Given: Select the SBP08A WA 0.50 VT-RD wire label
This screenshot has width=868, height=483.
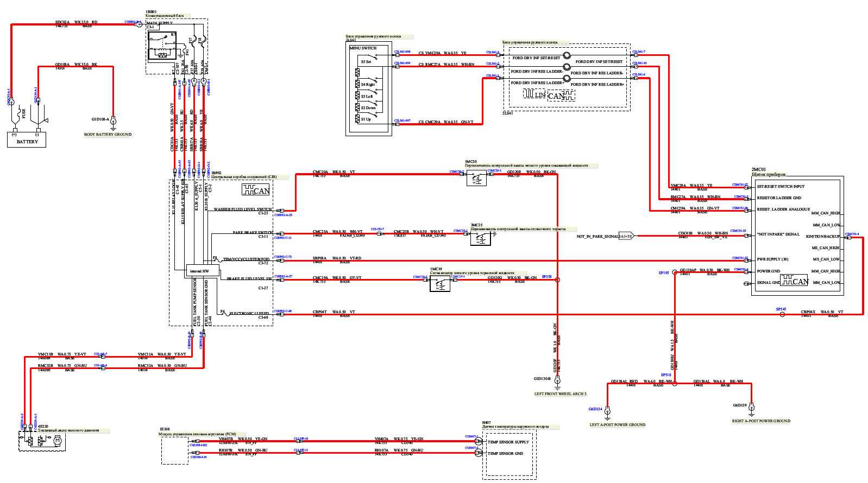Looking at the screenshot, I should (x=337, y=258).
